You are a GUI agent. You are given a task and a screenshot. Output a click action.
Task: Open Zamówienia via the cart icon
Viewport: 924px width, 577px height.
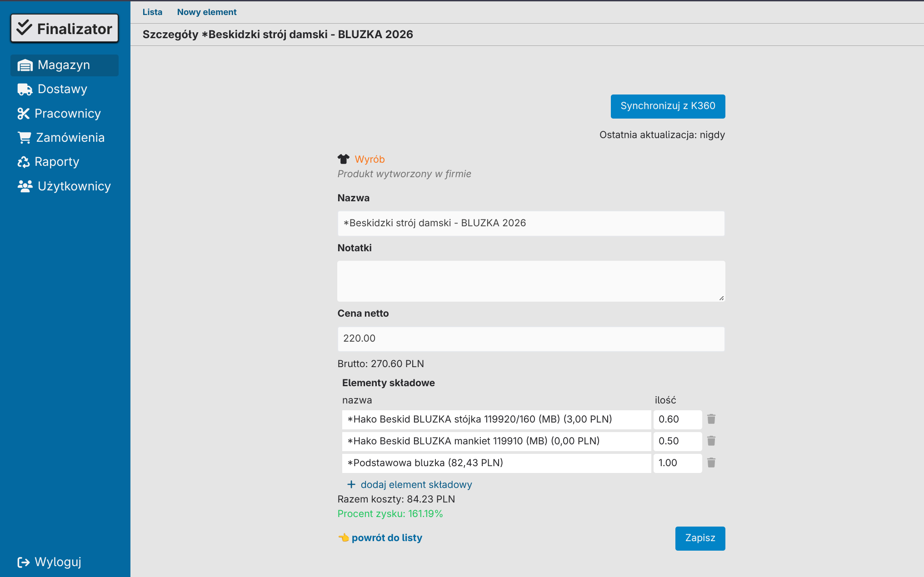(25, 138)
